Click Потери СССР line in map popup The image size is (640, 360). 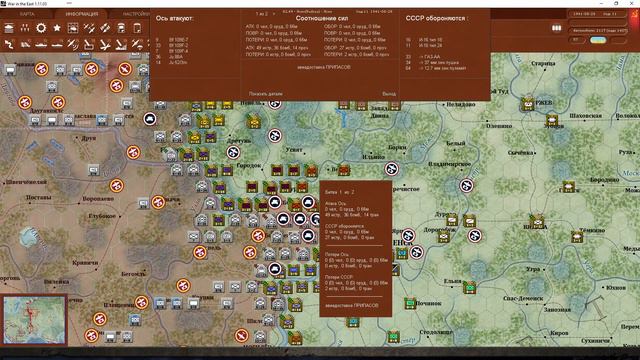point(338,277)
